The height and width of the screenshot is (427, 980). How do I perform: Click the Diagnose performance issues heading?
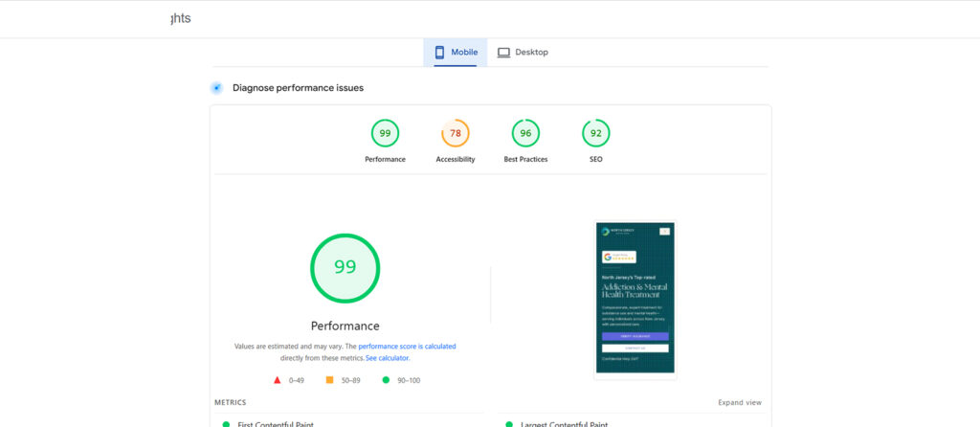[x=298, y=88]
